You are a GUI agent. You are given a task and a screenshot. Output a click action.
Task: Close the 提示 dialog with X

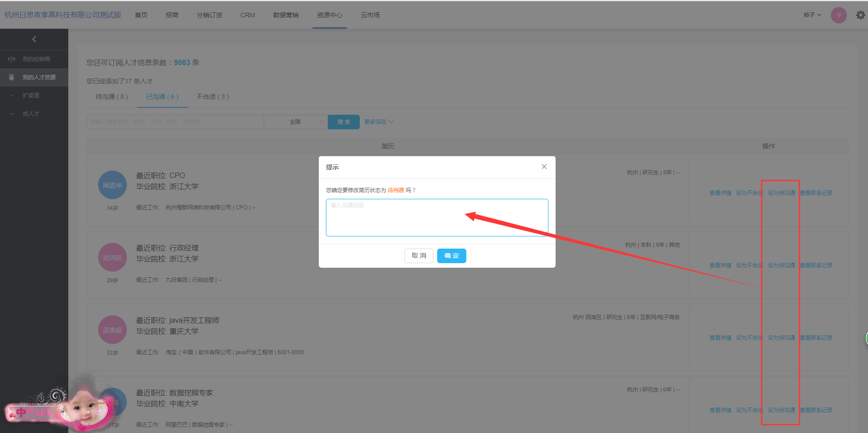544,167
